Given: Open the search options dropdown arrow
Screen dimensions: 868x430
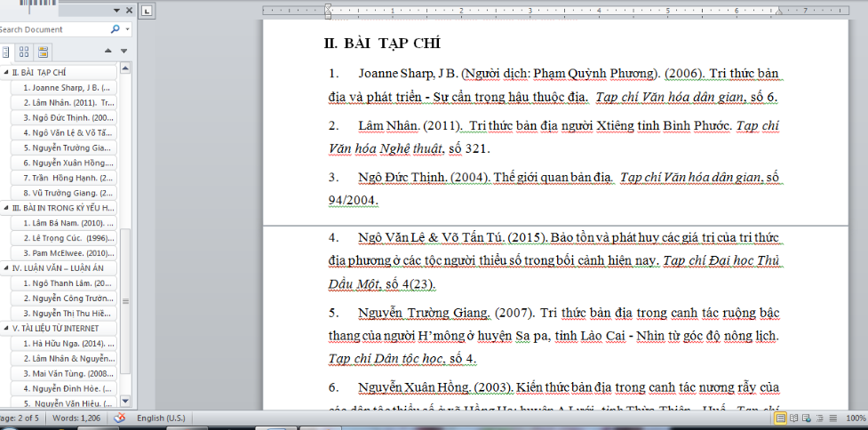Looking at the screenshot, I should 128,29.
